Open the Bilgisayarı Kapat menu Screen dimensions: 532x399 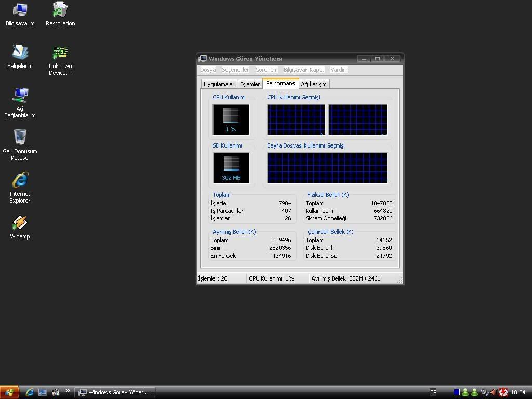click(304, 70)
